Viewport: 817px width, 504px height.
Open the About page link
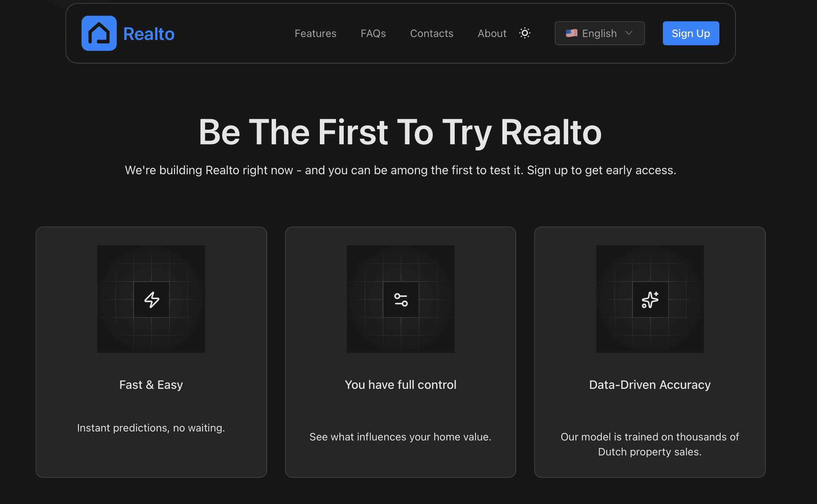(492, 33)
